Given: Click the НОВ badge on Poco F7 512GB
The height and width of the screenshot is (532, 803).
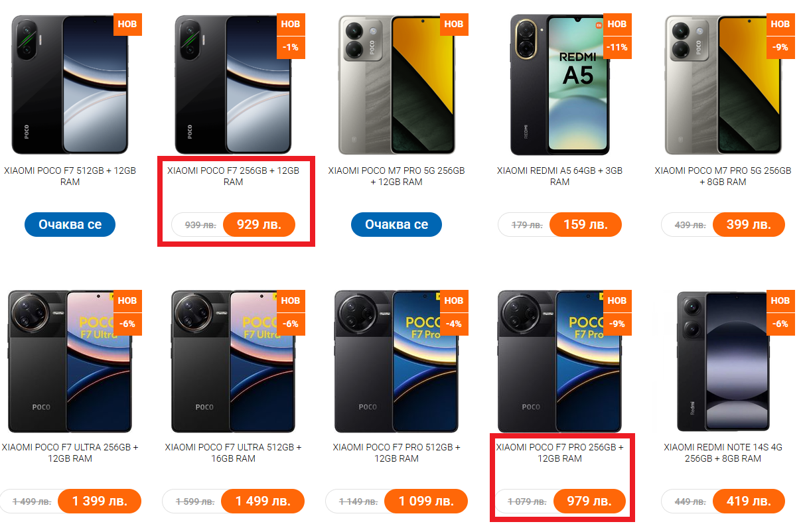Looking at the screenshot, I should tap(127, 24).
